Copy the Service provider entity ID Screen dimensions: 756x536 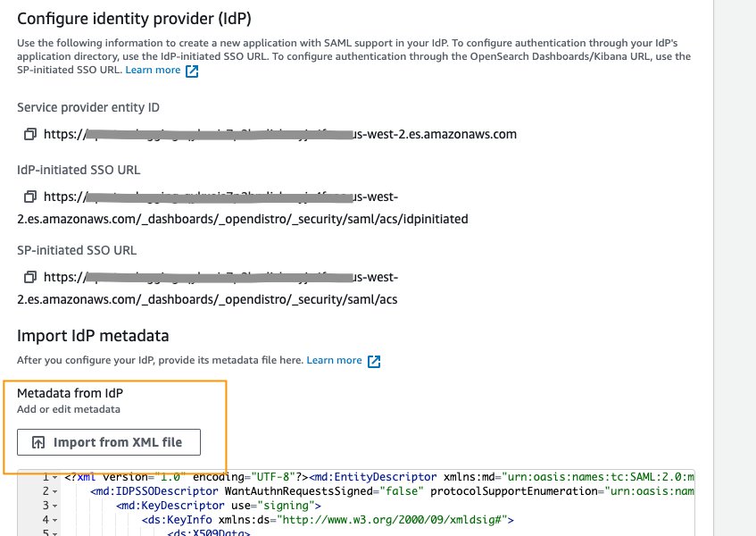(x=30, y=134)
